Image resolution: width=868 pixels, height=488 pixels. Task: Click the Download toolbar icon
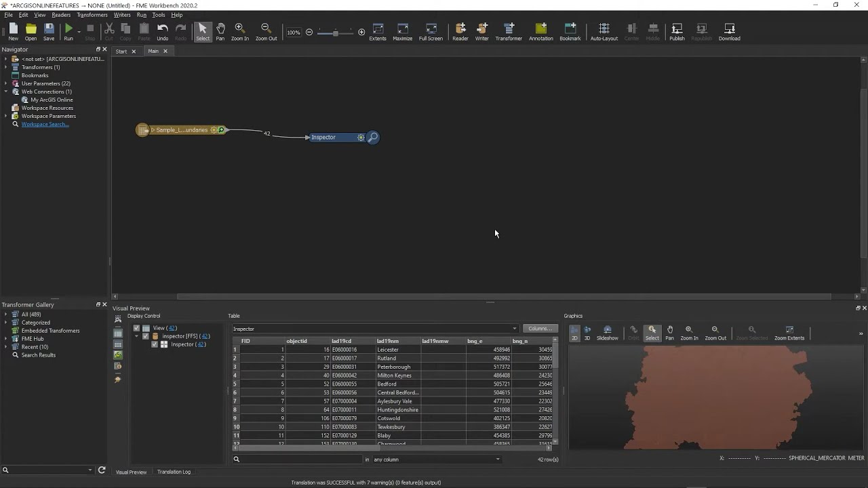coord(729,31)
